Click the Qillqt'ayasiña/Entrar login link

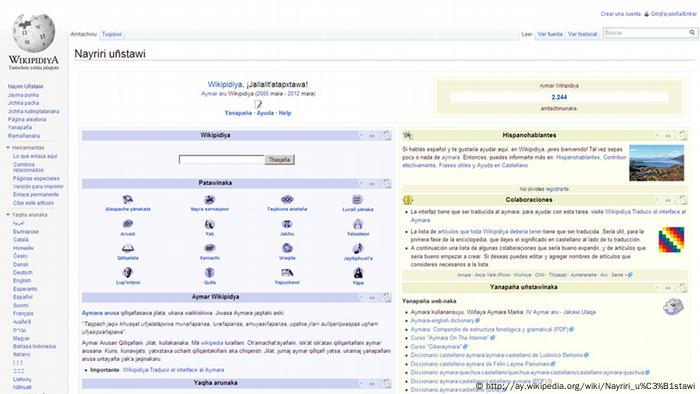point(674,14)
